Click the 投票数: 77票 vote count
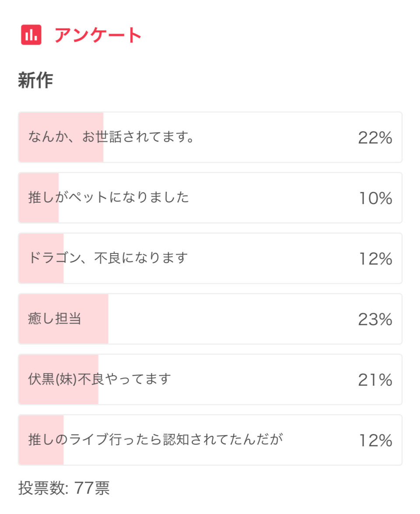 tap(64, 488)
